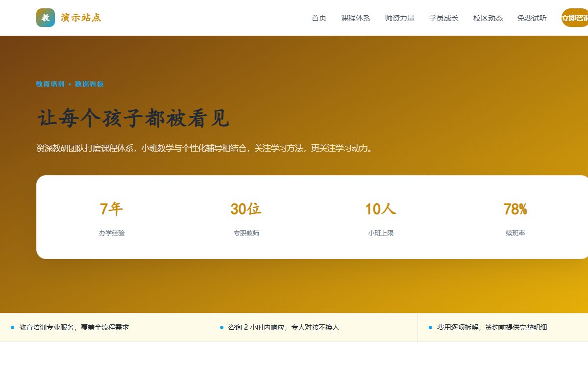Click the text 咨询 2 小时内响应，专人对接不换人
The image size is (588, 368).
[x=284, y=327]
